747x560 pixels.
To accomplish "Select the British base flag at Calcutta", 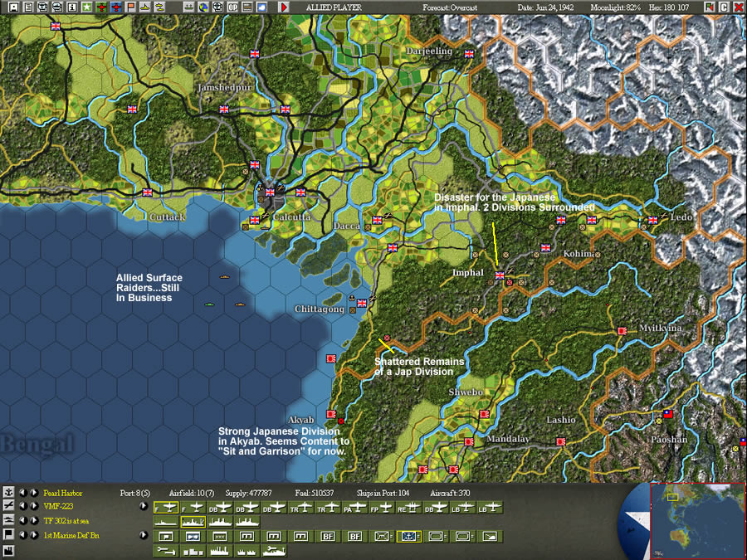I will 270,192.
